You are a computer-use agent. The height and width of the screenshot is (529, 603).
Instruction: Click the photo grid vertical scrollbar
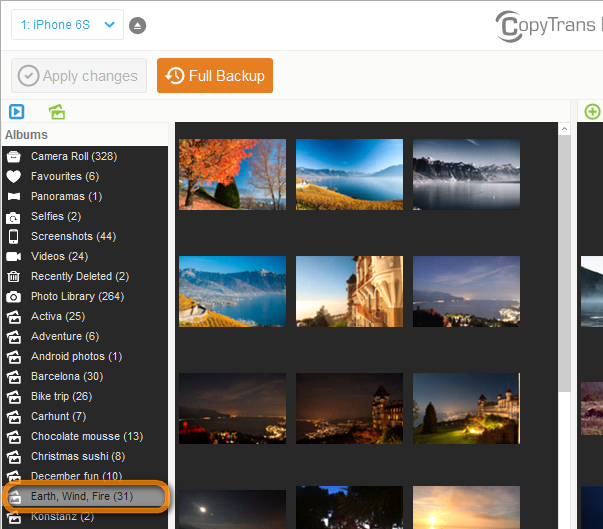tap(564, 300)
